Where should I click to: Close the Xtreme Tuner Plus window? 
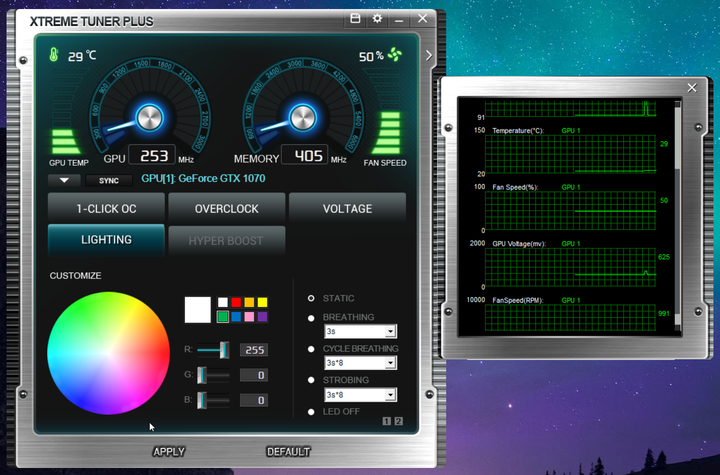tap(422, 18)
